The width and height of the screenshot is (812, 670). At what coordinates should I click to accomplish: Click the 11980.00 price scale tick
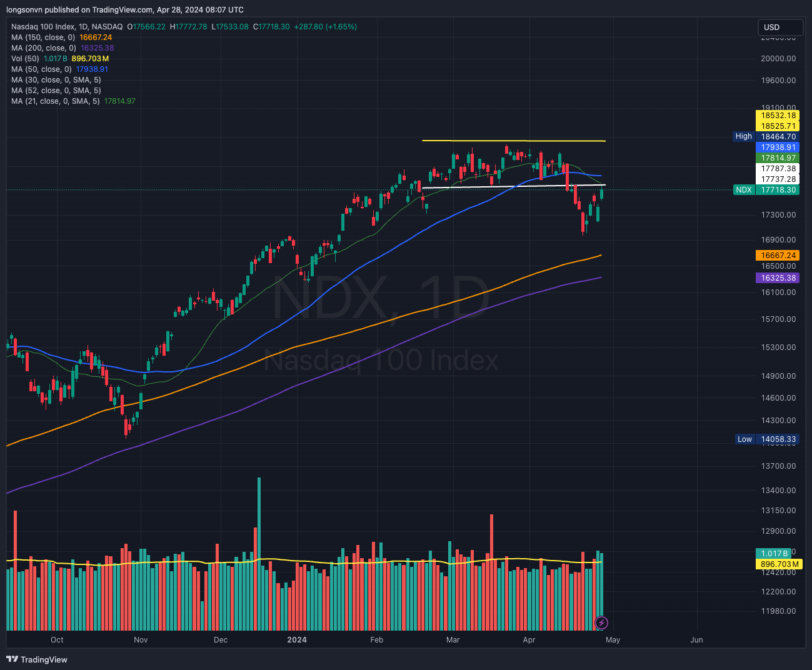click(x=778, y=611)
